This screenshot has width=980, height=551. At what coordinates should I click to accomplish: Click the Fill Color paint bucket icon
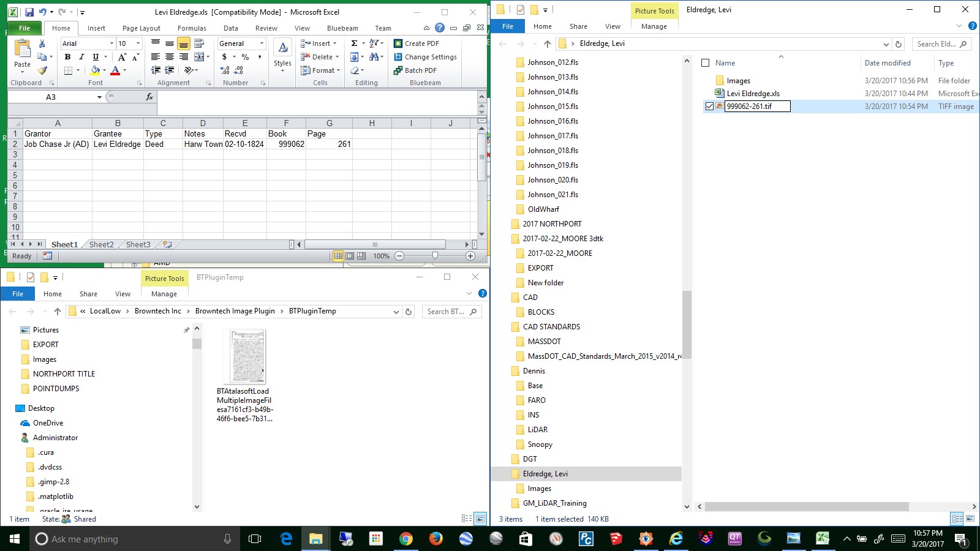click(x=95, y=70)
